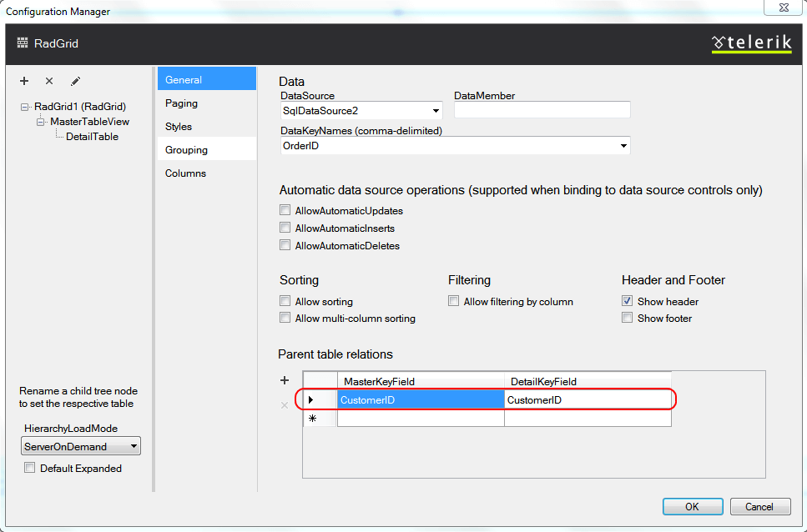Open the HierarchyLoadMode dropdown
Viewport: 807px width, 532px height.
134,445
